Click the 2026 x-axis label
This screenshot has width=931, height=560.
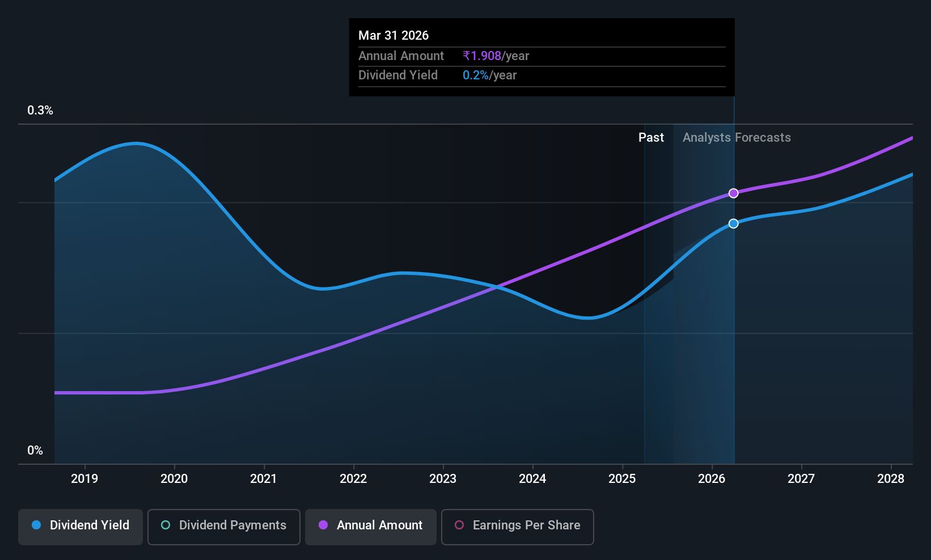712,479
